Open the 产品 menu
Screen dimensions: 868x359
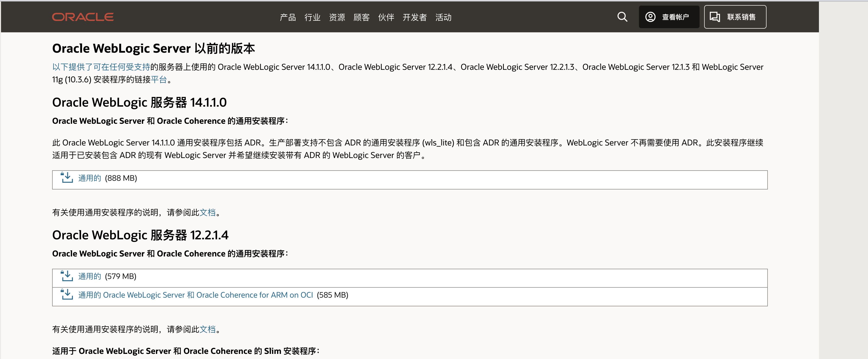(x=288, y=17)
